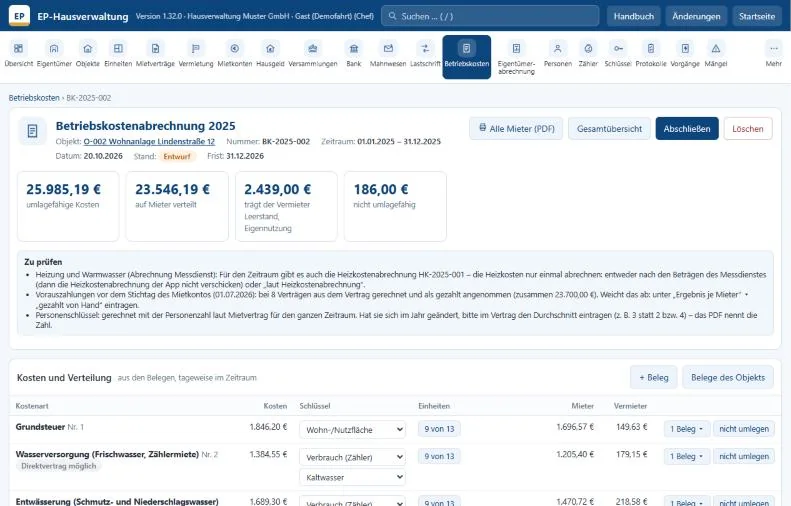
Task: Open the Personen section
Action: tap(557, 54)
